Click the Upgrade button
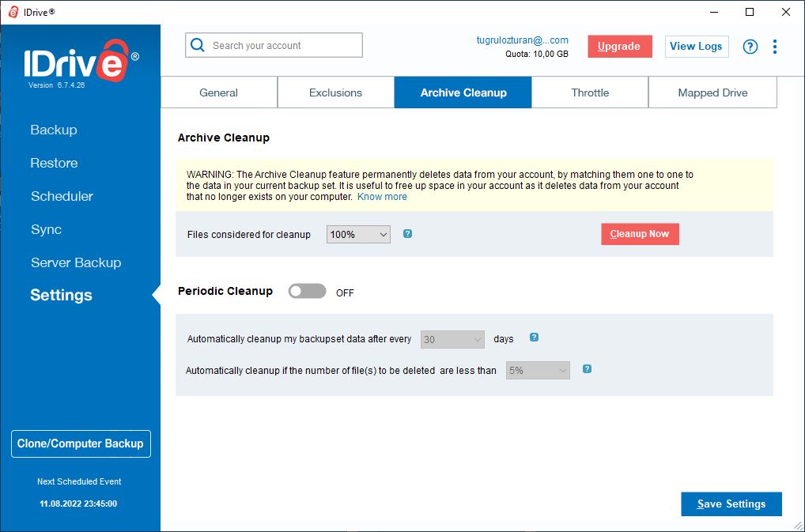Viewport: 805px width, 532px height. (x=620, y=47)
